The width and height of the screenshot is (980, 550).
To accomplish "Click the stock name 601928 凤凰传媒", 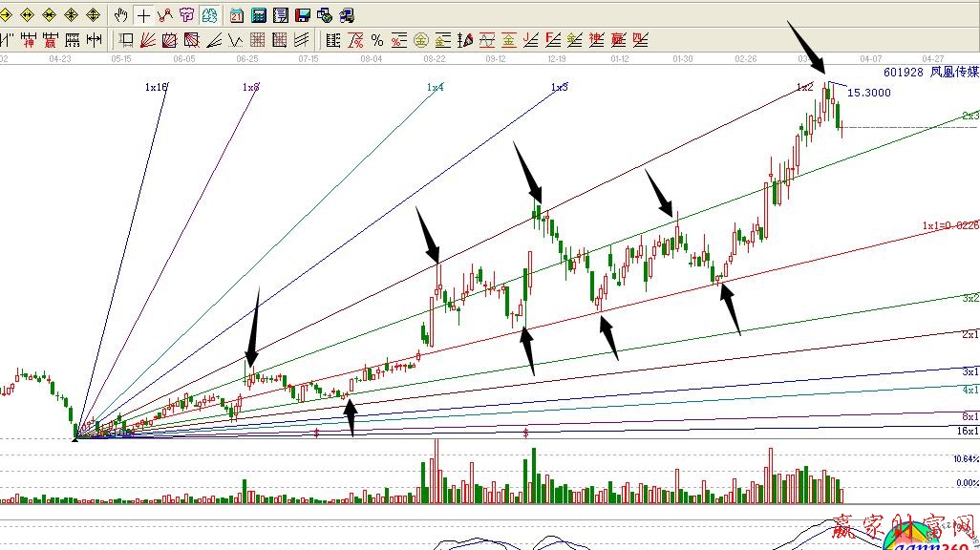I will [x=930, y=73].
